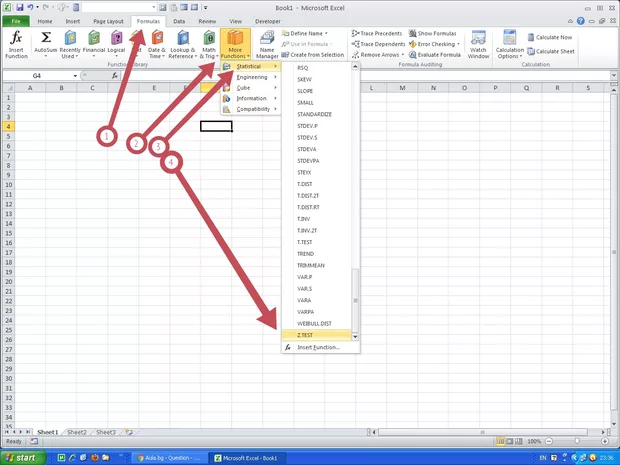Switch to the Review tab
620x465 pixels.
pyautogui.click(x=207, y=21)
